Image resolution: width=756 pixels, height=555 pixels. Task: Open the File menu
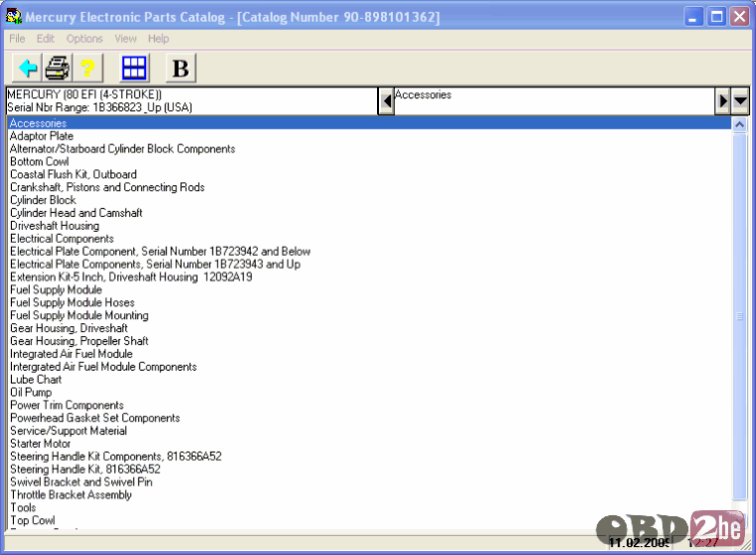[x=17, y=39]
